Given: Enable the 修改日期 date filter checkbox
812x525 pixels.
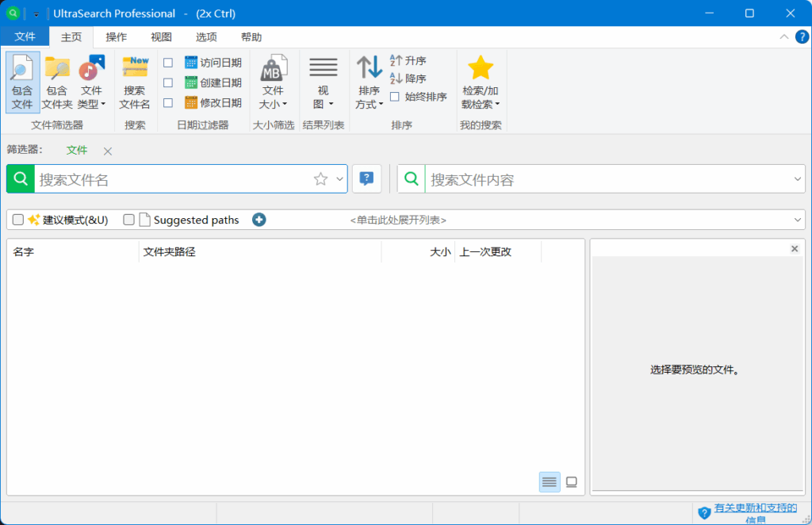Looking at the screenshot, I should [170, 102].
